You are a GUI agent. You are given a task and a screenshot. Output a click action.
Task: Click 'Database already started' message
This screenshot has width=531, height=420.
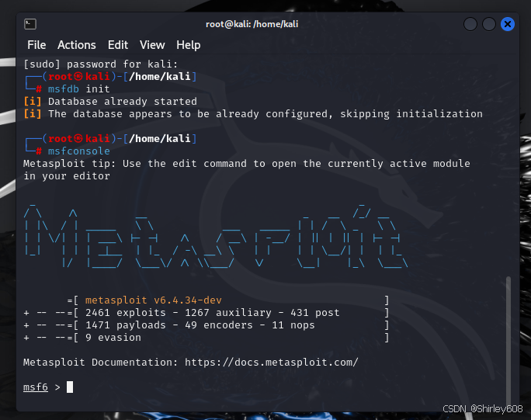click(x=122, y=102)
